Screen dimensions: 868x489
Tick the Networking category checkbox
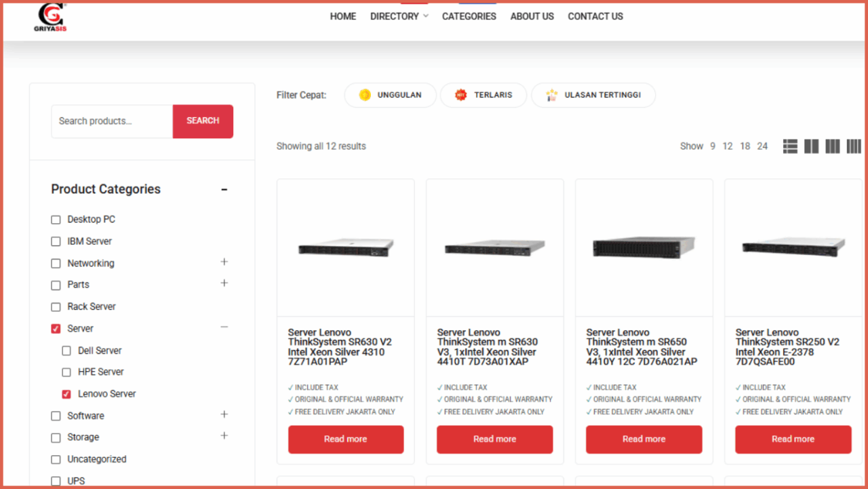[56, 263]
